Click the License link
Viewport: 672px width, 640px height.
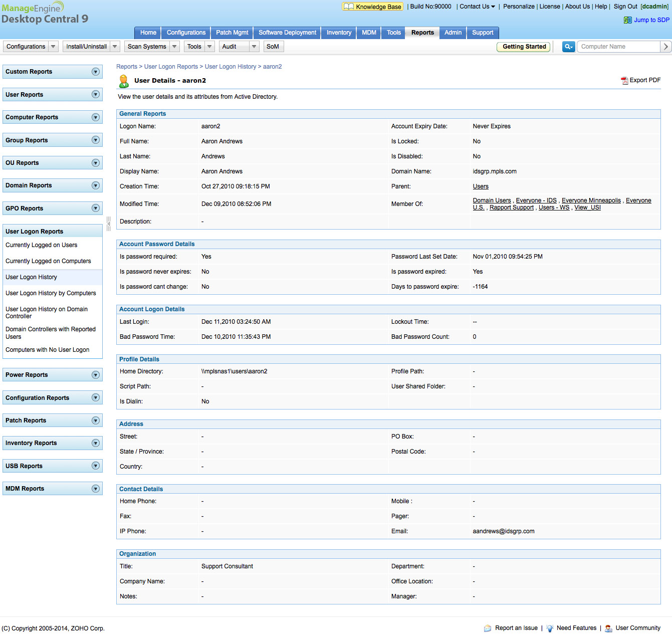pos(550,7)
